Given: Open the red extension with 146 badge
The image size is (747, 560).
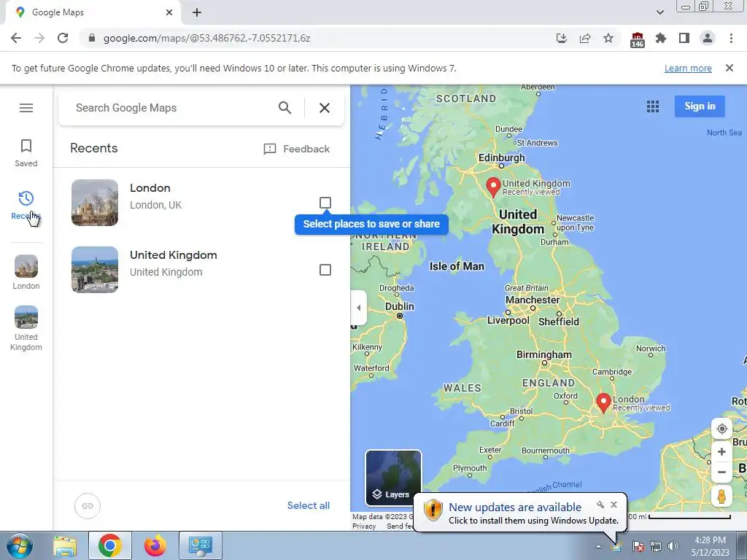Looking at the screenshot, I should click(637, 39).
